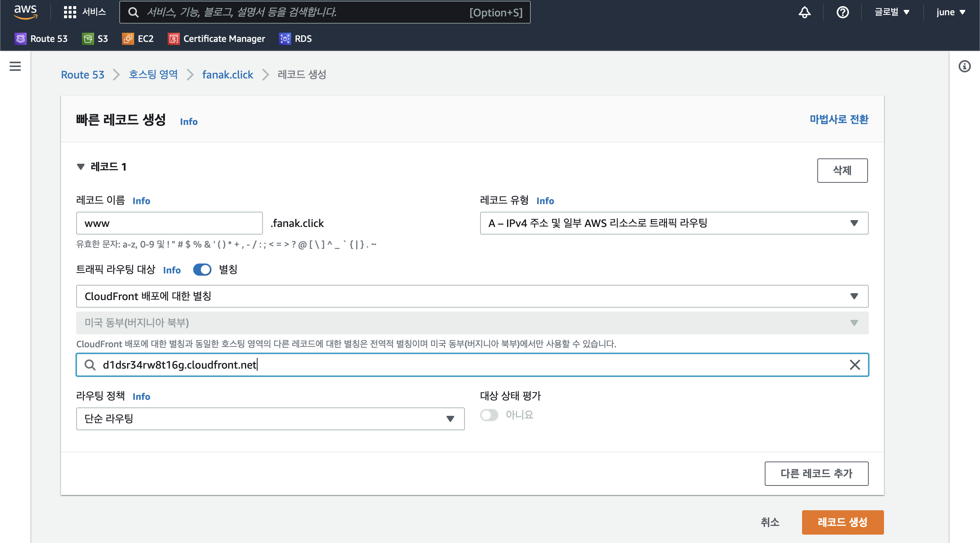The image size is (980, 543).
Task: Open the notifications bell
Action: 804,12
